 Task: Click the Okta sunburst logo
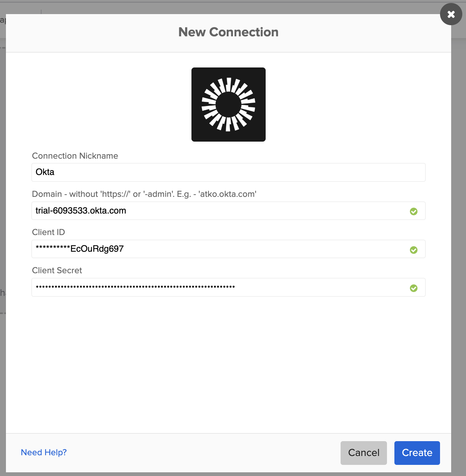(x=228, y=105)
